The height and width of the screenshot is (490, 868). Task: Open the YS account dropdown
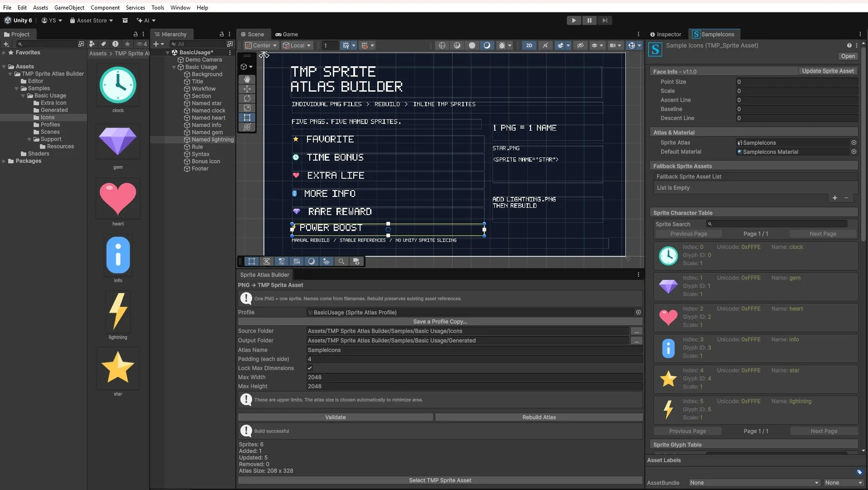pos(52,21)
